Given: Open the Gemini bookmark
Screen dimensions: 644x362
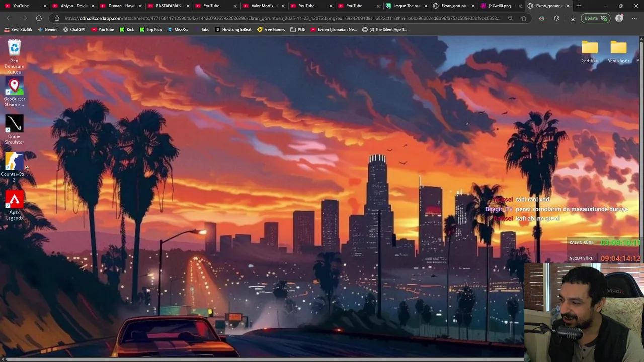Looking at the screenshot, I should click(x=48, y=29).
